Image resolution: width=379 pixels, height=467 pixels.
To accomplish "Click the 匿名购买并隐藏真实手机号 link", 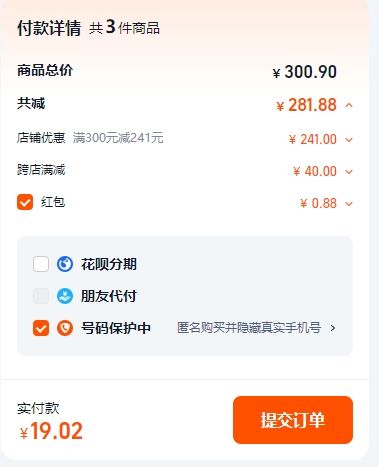I will pyautogui.click(x=249, y=328).
